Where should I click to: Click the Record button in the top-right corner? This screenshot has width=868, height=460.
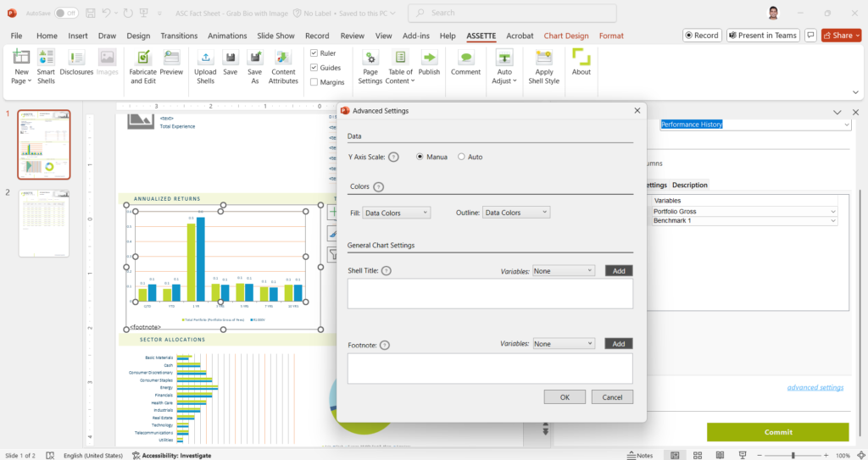(x=702, y=36)
